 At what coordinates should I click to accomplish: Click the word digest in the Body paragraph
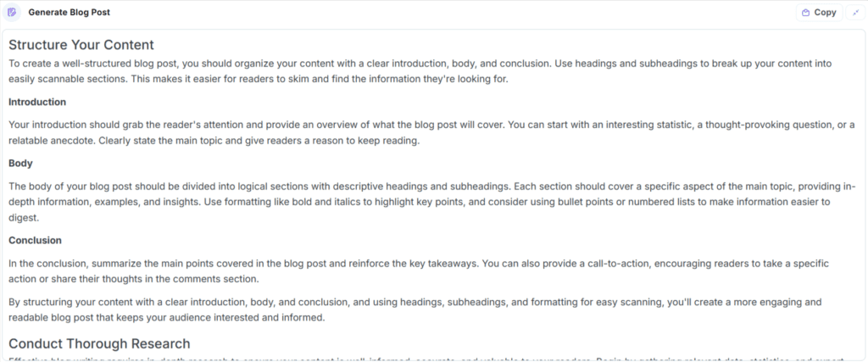(x=21, y=218)
